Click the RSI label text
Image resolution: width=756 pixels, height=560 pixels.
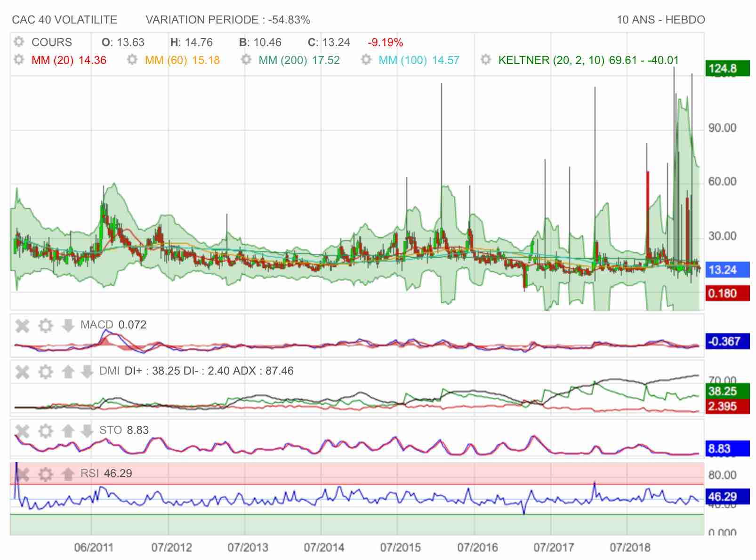click(x=89, y=473)
